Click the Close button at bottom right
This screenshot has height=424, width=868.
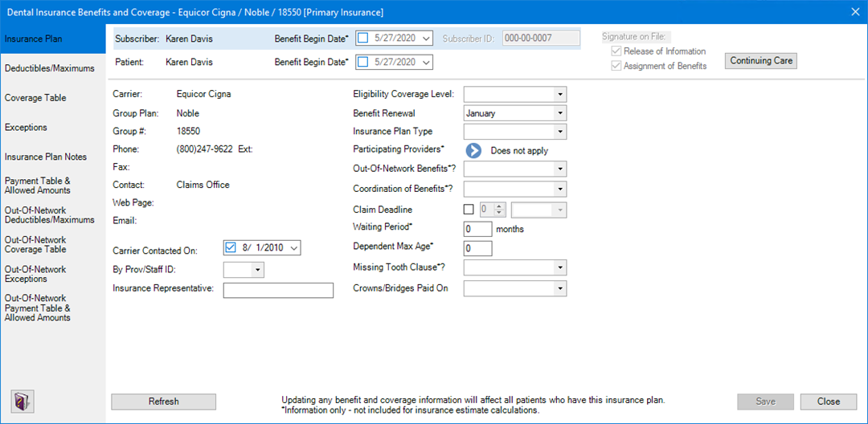(x=829, y=402)
